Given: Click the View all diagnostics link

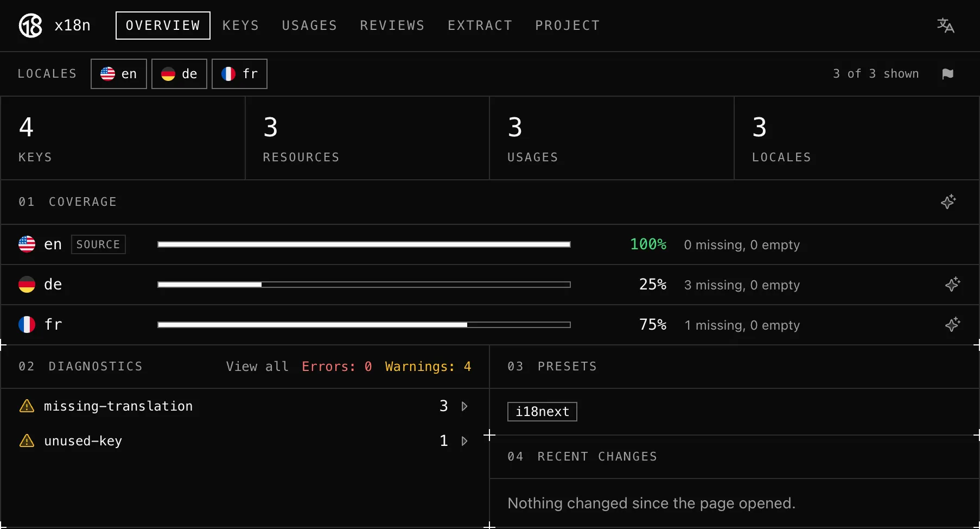Looking at the screenshot, I should click(x=257, y=367).
